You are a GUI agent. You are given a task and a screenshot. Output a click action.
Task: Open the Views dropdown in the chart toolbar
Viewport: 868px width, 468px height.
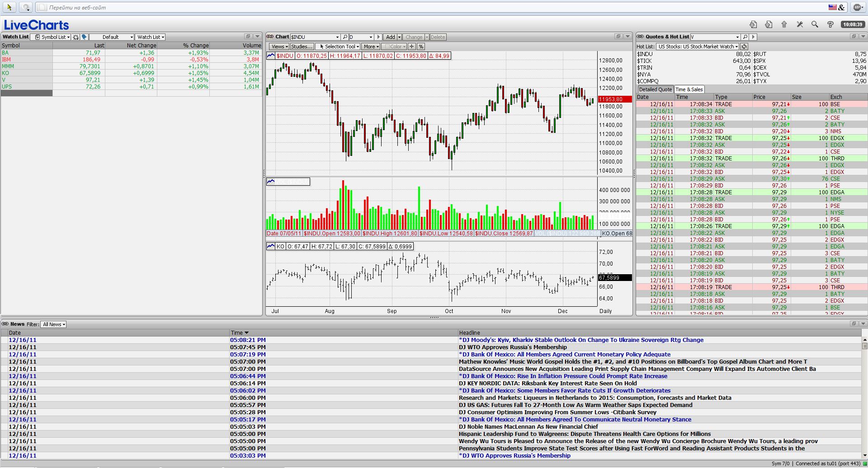(x=279, y=47)
